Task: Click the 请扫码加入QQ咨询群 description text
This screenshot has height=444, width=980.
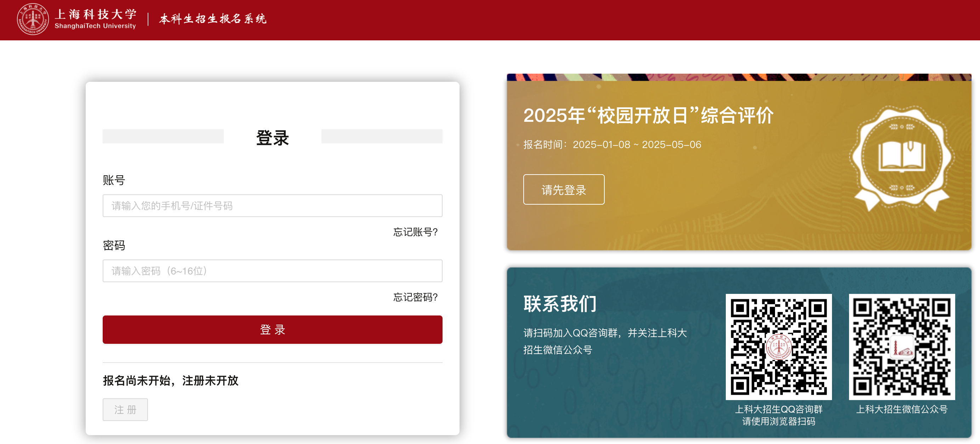Action: tap(605, 341)
